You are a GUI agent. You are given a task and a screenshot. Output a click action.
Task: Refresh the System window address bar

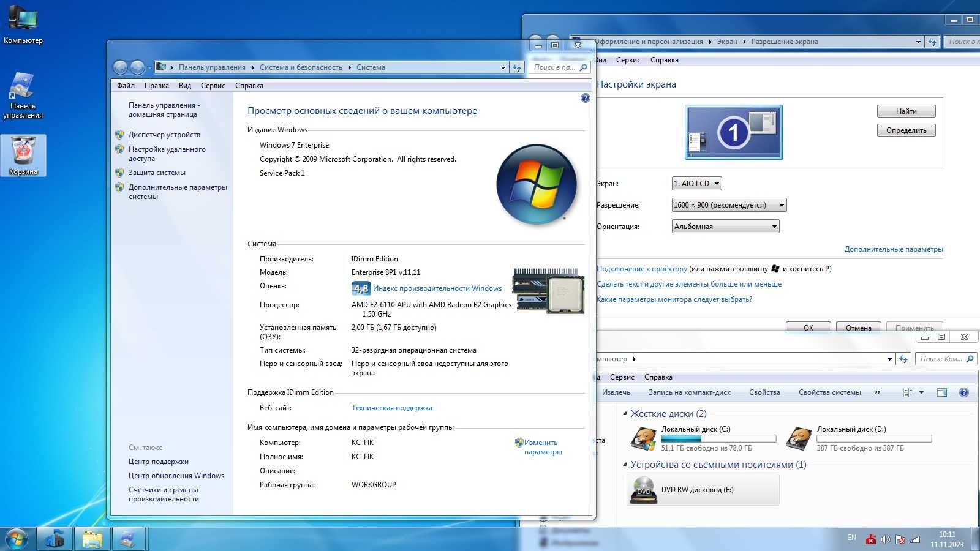(517, 67)
